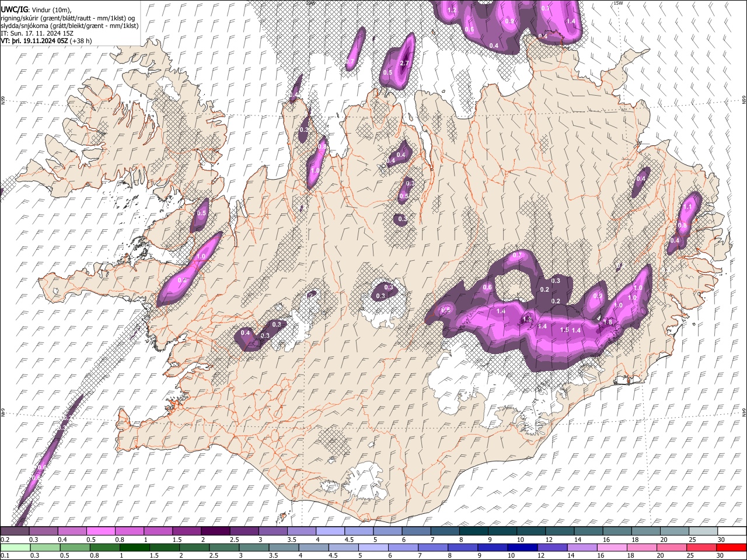
Task: Select bottom legend swatch between 0.1 and 0.3
Action: click(15, 547)
